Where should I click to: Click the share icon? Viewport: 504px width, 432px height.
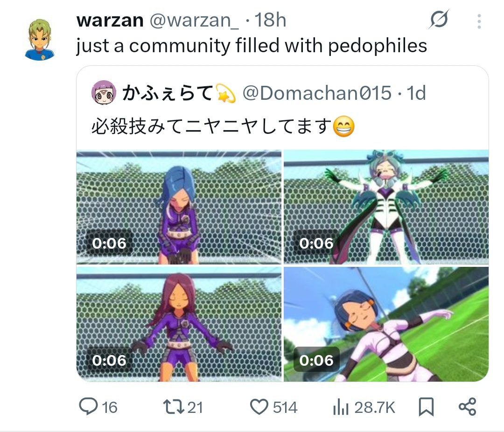[x=467, y=407]
